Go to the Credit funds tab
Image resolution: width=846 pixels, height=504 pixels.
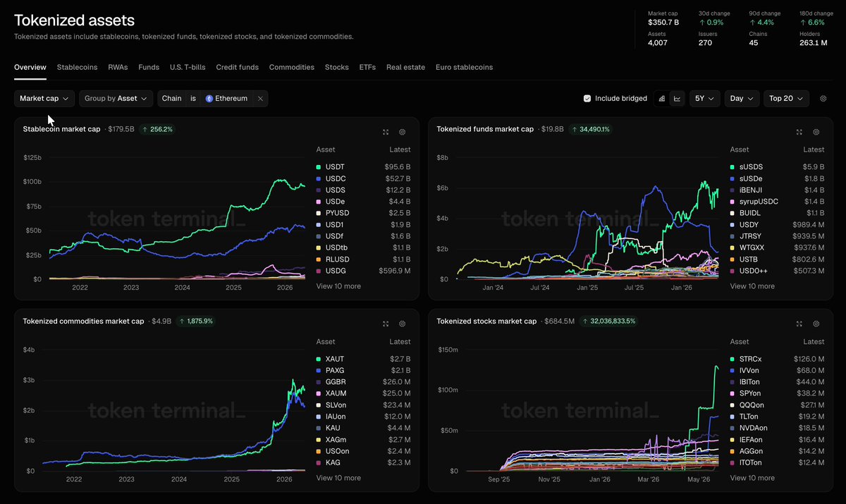238,67
